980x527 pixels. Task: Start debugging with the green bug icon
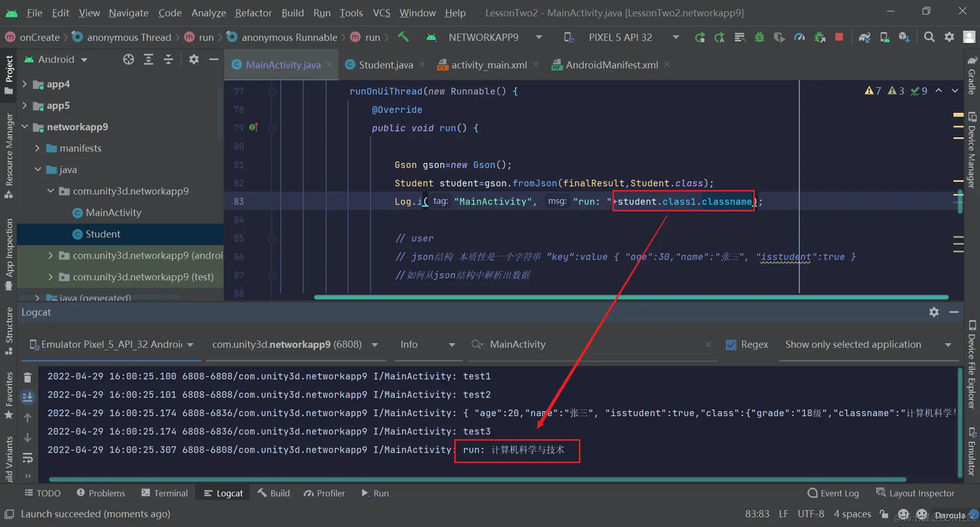click(759, 37)
